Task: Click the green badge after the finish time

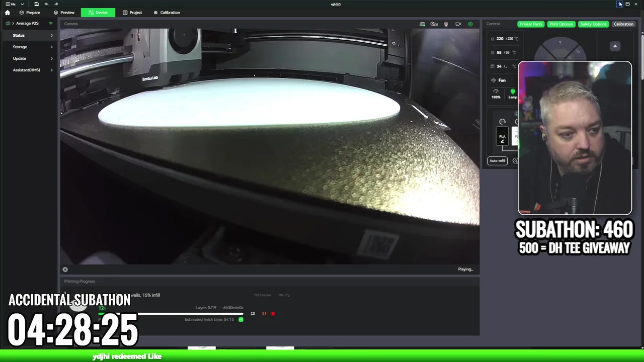Action: click(x=241, y=319)
